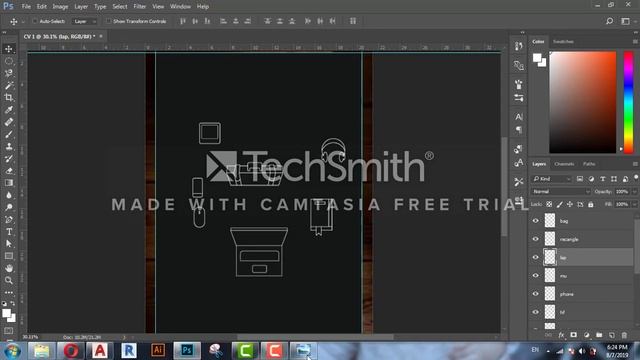Select the Eraser tool
The width and height of the screenshot is (640, 360).
[9, 171]
